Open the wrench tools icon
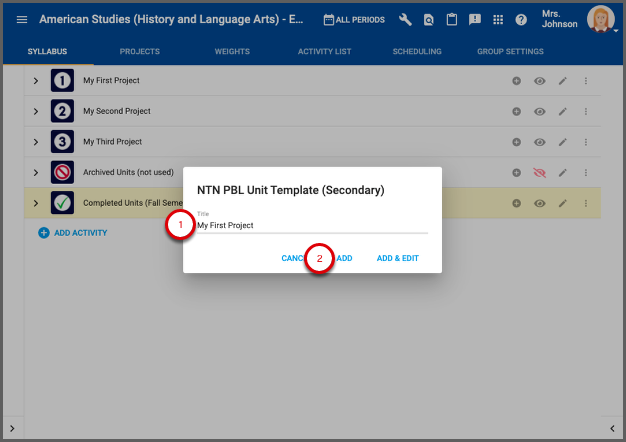The height and width of the screenshot is (442, 626). pyautogui.click(x=405, y=20)
